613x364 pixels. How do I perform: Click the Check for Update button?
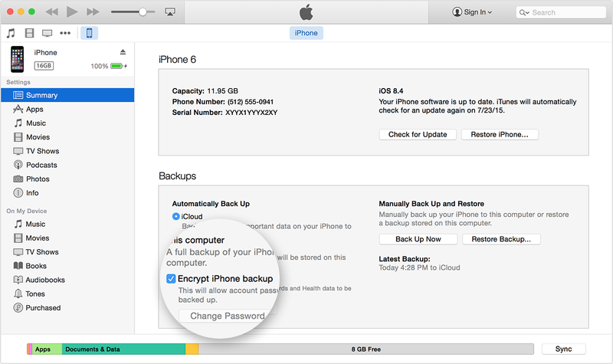click(x=418, y=135)
